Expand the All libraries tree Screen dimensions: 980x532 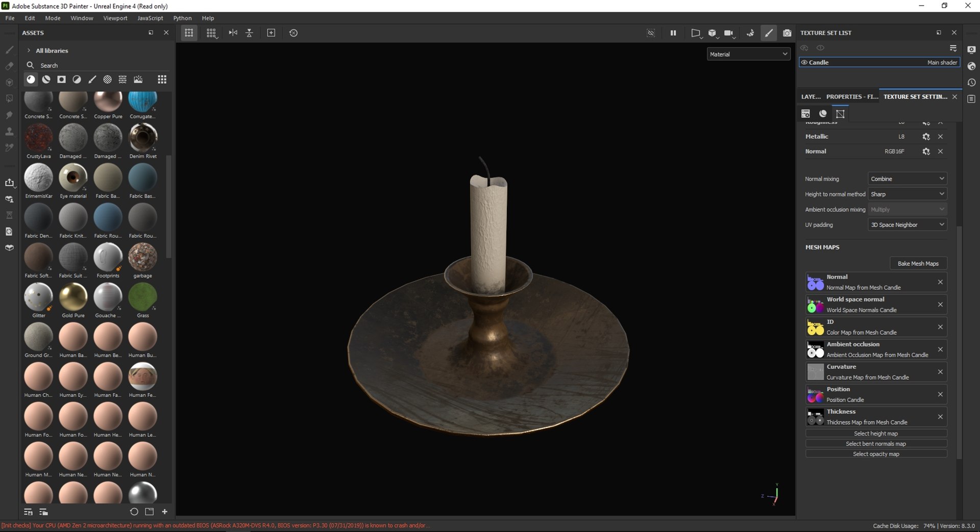29,50
